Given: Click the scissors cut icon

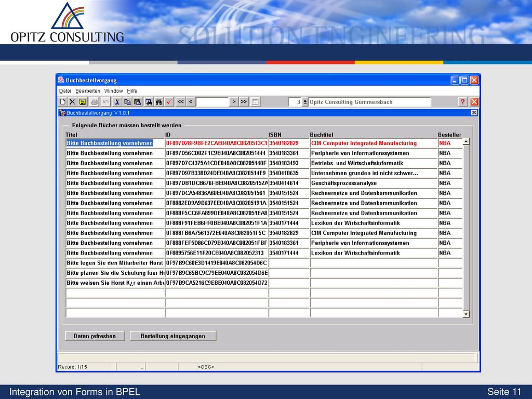Looking at the screenshot, I should point(117,102).
